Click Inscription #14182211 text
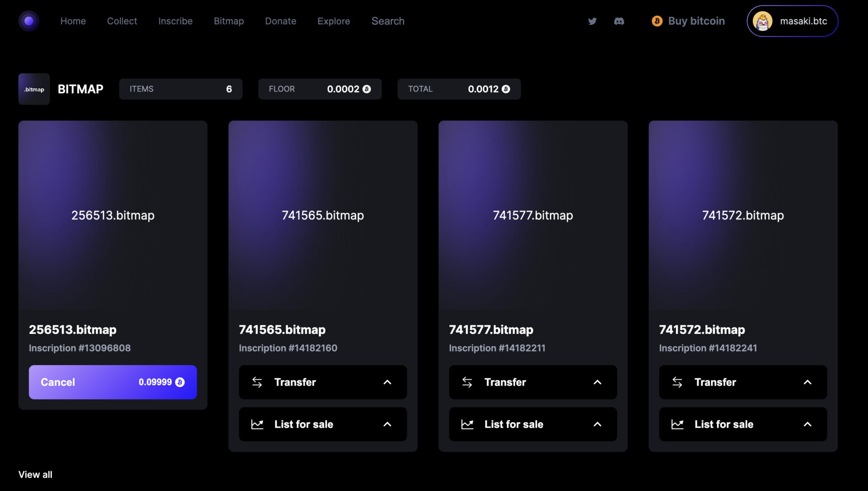The height and width of the screenshot is (491, 868). coord(497,348)
